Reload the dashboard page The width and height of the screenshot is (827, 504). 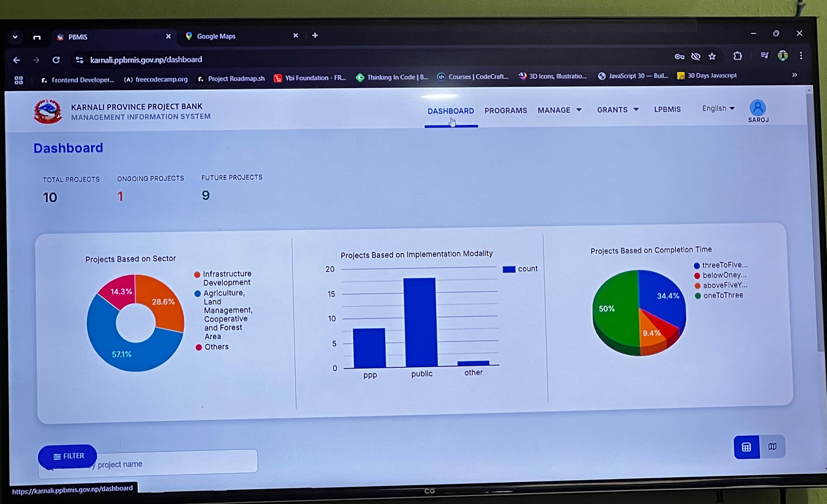click(x=56, y=60)
